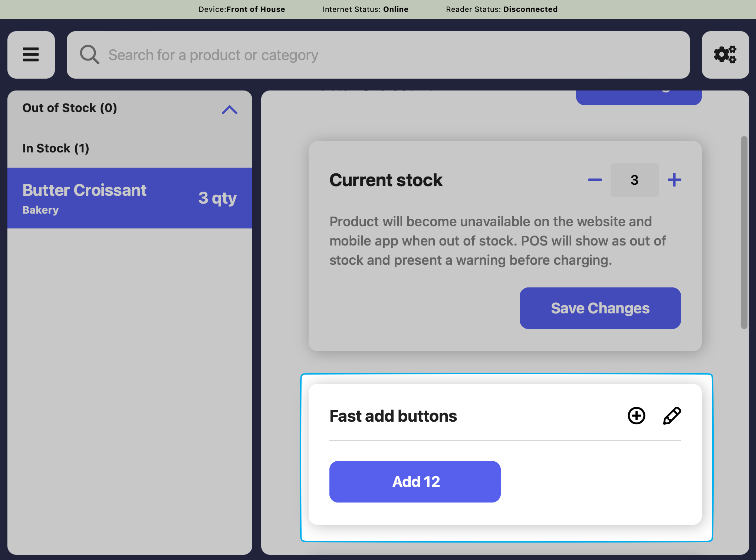Decrease current stock with minus icon
The image size is (756, 560).
pyautogui.click(x=595, y=180)
